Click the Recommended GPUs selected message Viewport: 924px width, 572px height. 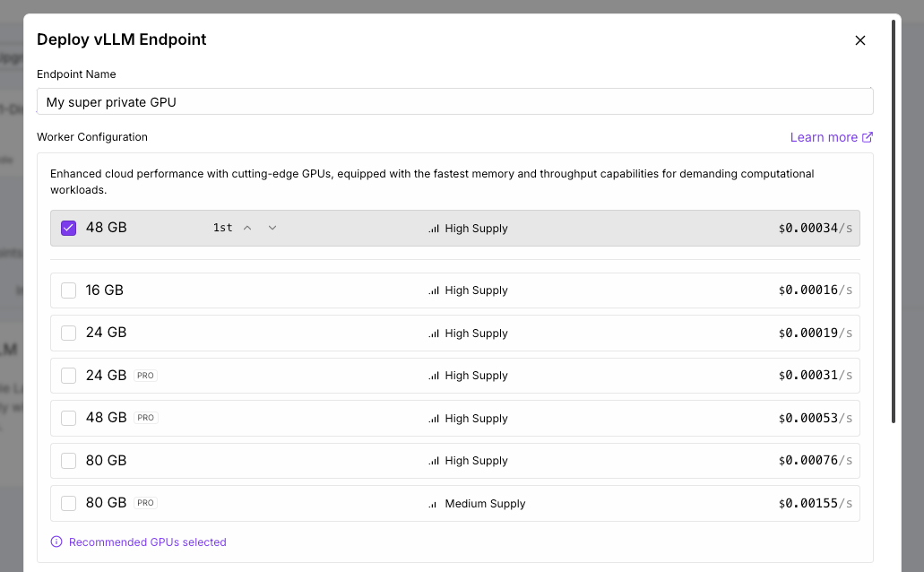click(x=147, y=542)
